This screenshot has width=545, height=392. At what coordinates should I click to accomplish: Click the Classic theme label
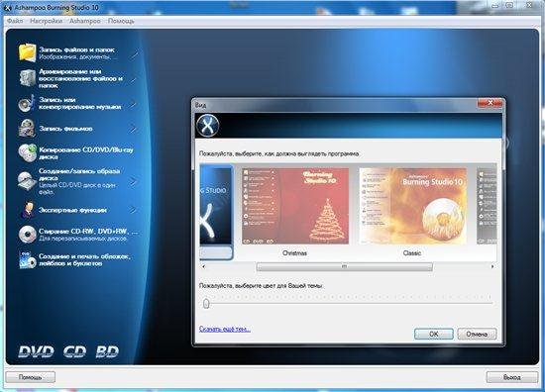click(412, 253)
